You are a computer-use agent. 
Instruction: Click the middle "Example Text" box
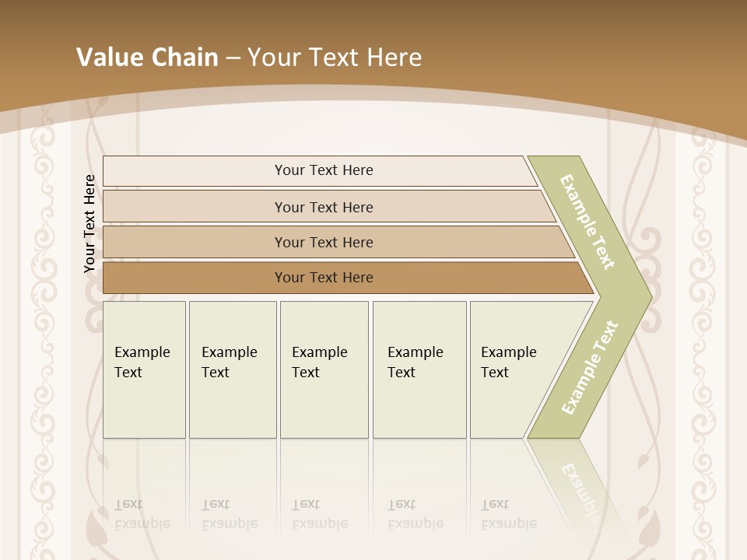(323, 369)
